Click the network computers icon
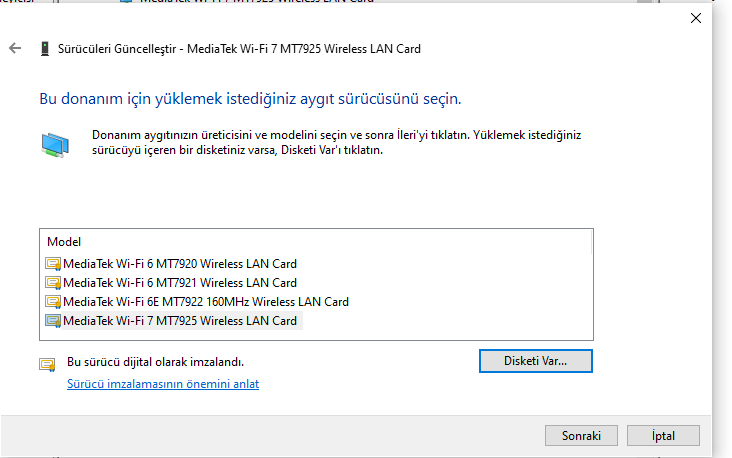Viewport: 732px width, 458px height. (x=55, y=145)
